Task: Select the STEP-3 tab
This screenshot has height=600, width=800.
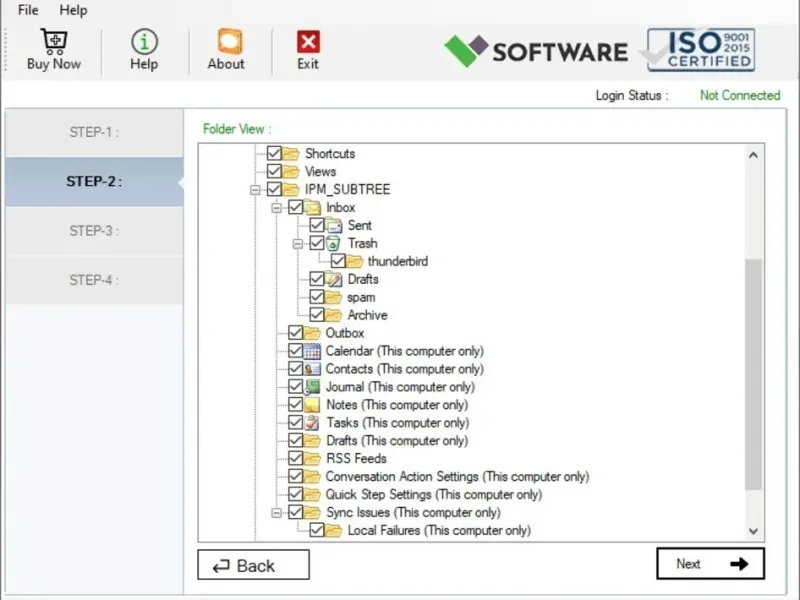Action: click(x=94, y=231)
